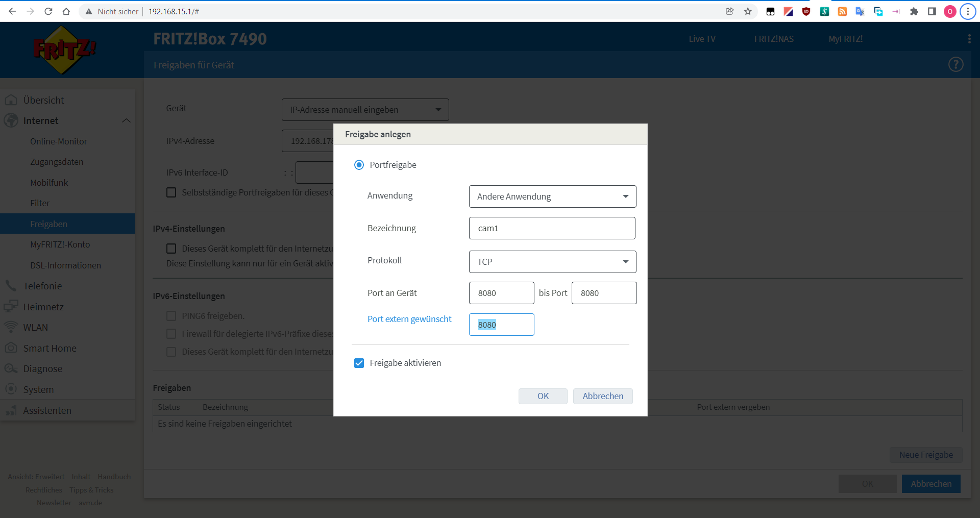Click the FRITZ! logo
980x518 pixels.
(64, 50)
